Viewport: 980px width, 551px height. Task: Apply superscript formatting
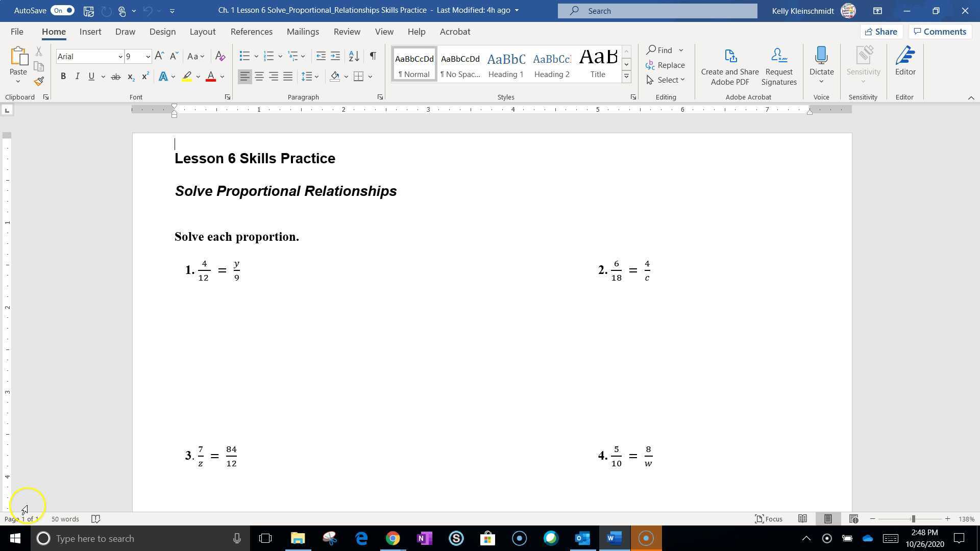[145, 76]
